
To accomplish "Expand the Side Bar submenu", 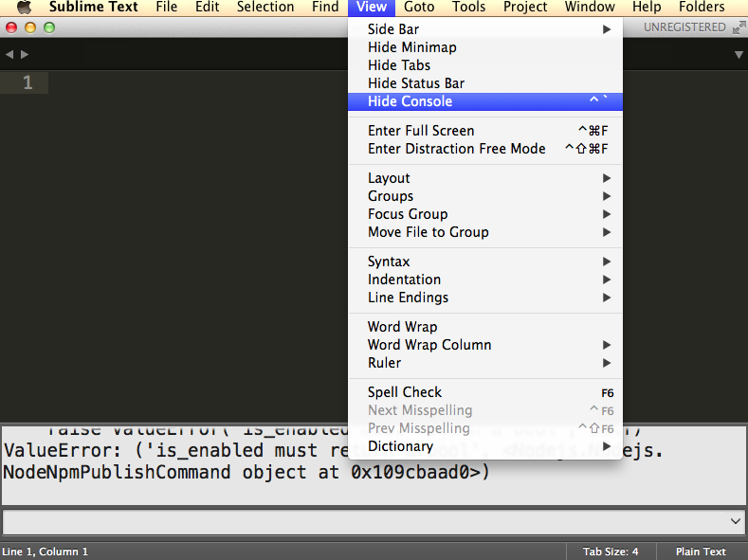I will pyautogui.click(x=485, y=29).
